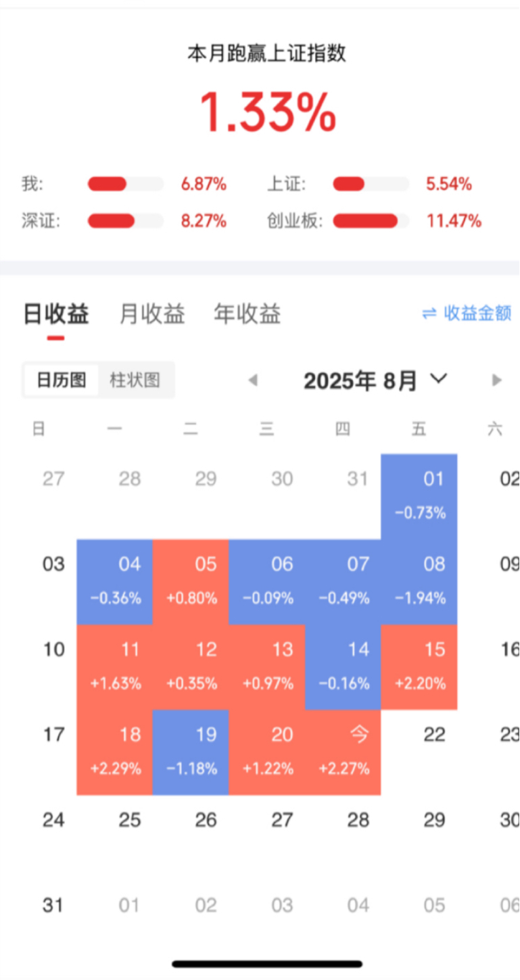The height and width of the screenshot is (980, 520).
Task: Select the 日收益 tab
Action: point(56,314)
